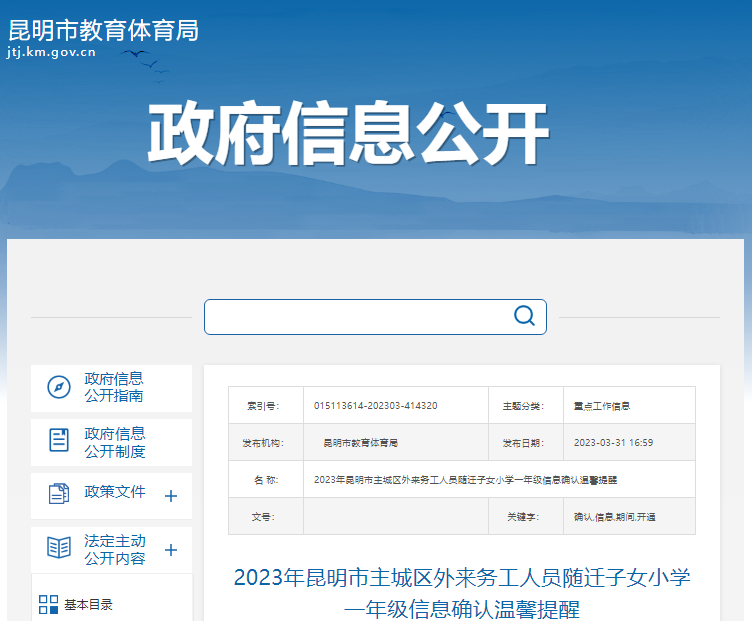Expand 政策文件 with its plus sign
752x621 pixels.
coord(171,496)
